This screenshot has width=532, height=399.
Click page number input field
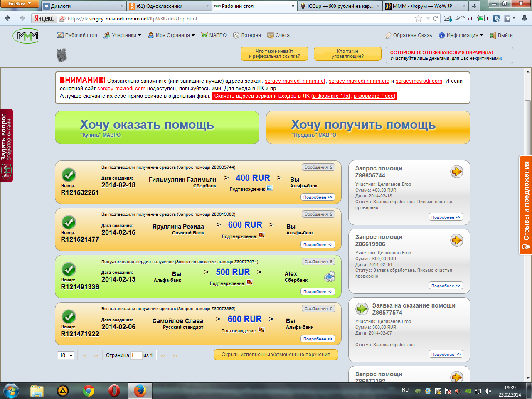(136, 355)
